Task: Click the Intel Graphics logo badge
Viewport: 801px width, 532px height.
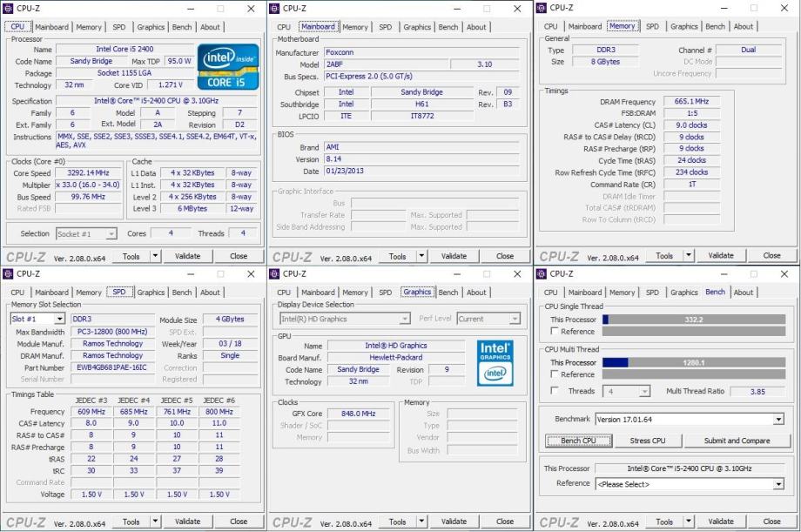Action: (x=495, y=362)
